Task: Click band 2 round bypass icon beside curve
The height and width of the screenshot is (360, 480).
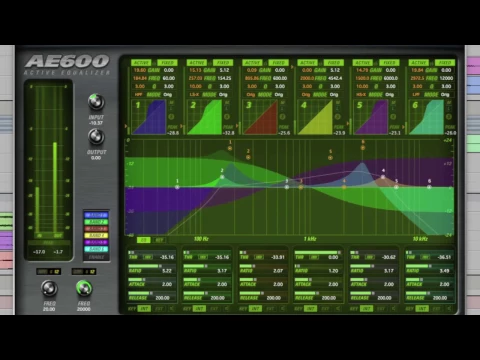Action: click(227, 117)
